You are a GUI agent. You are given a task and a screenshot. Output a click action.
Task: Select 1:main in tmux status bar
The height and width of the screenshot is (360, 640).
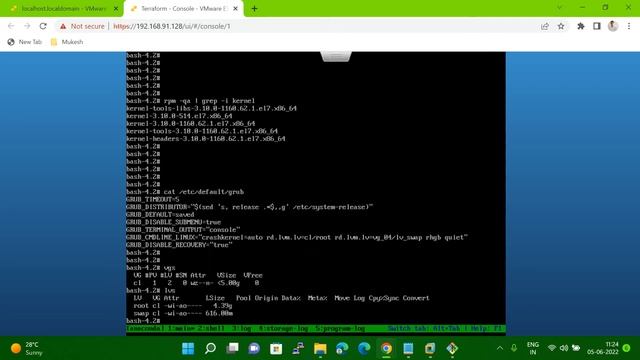click(181, 329)
